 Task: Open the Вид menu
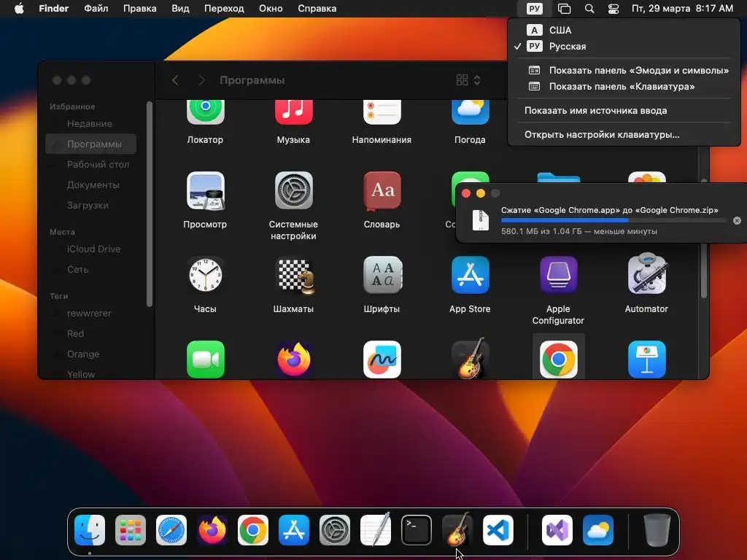pos(180,9)
